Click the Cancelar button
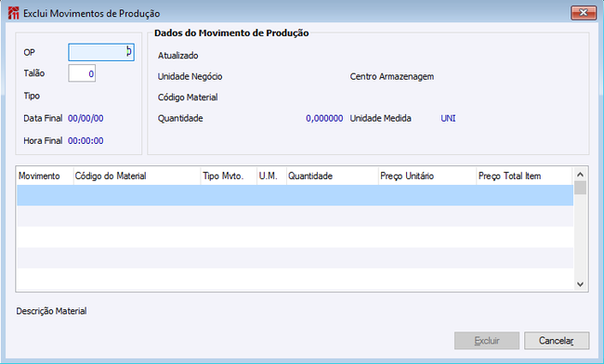This screenshot has width=604, height=364. pyautogui.click(x=557, y=341)
